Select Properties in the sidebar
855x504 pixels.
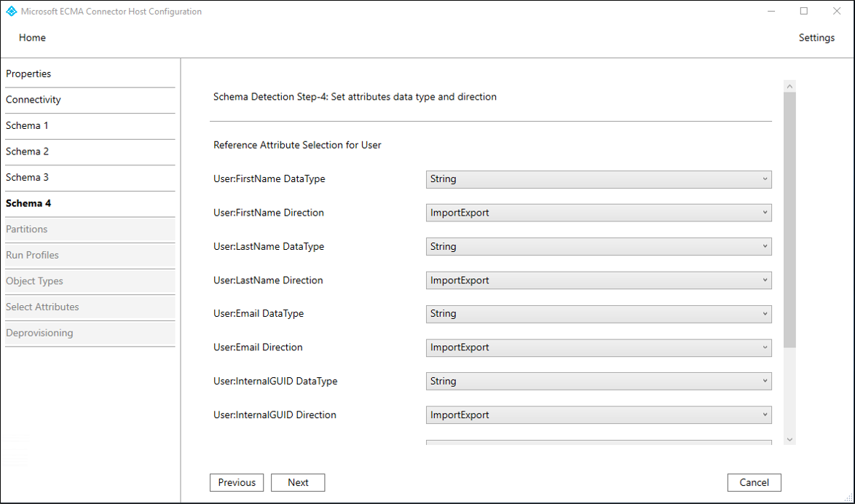pos(28,74)
